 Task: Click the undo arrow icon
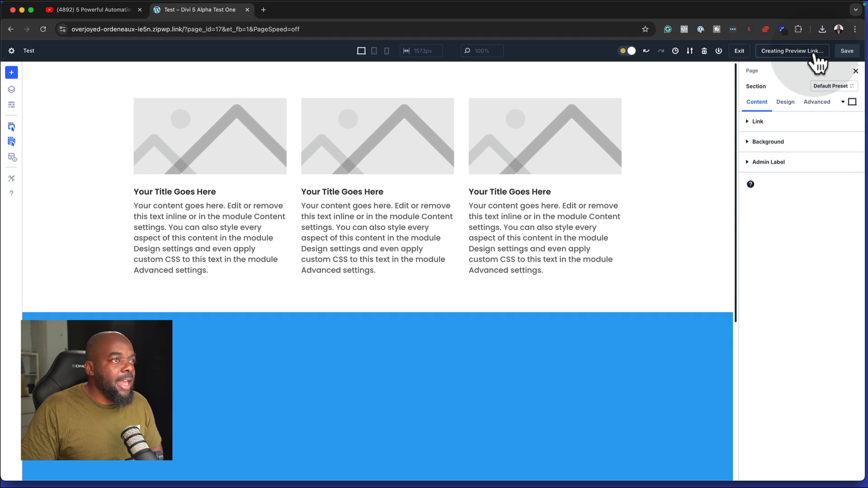point(646,51)
